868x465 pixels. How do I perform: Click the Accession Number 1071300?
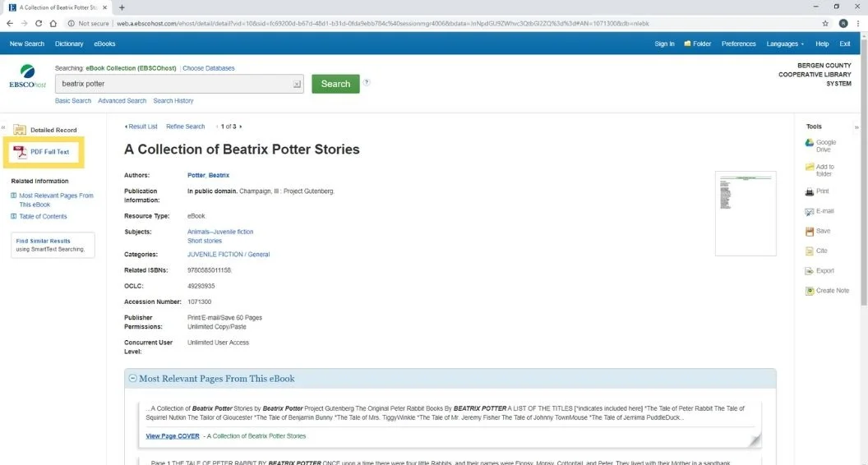pyautogui.click(x=199, y=302)
